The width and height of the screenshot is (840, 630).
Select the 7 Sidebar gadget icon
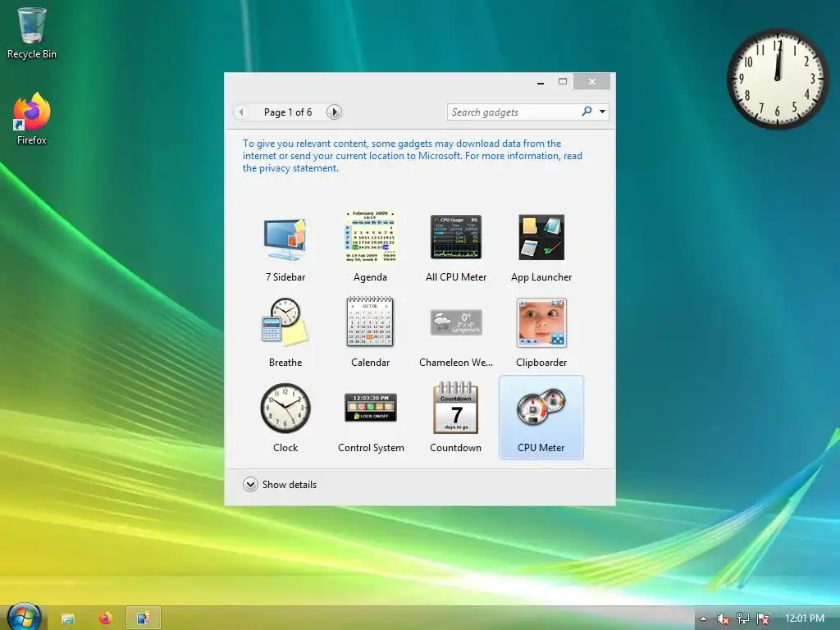click(285, 239)
